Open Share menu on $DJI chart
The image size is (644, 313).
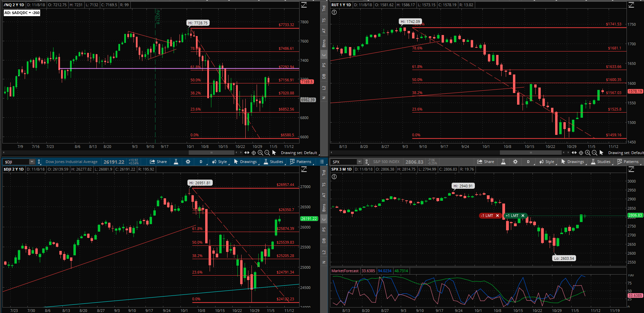158,162
